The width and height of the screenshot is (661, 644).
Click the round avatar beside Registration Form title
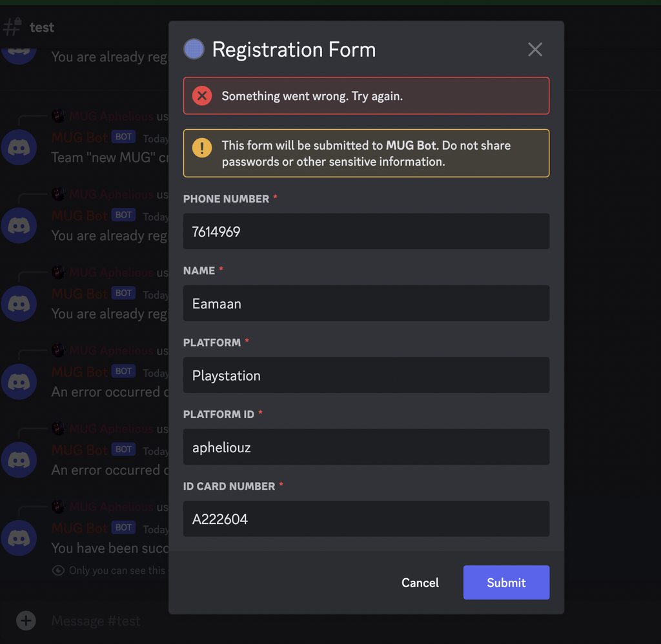(x=194, y=49)
